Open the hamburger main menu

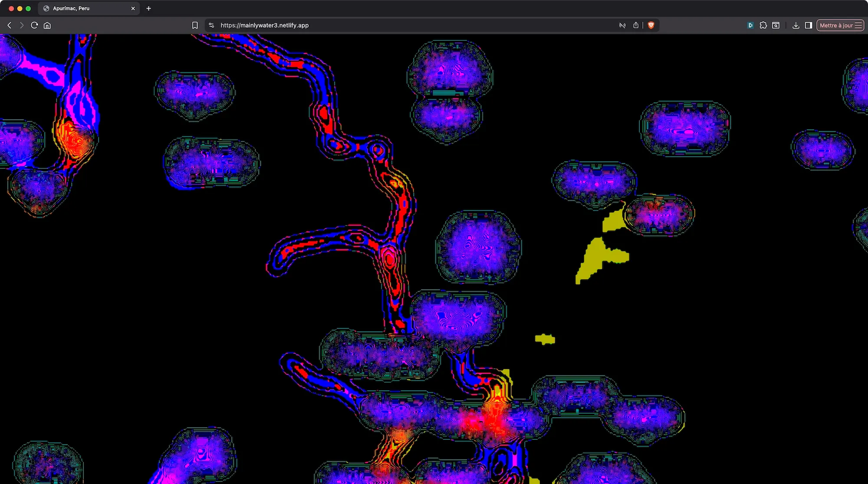[858, 25]
